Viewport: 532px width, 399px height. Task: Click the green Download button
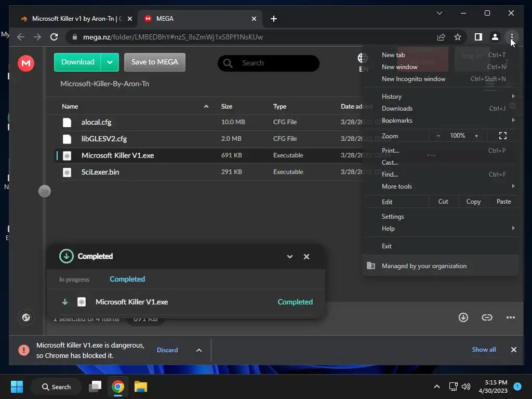tap(78, 62)
